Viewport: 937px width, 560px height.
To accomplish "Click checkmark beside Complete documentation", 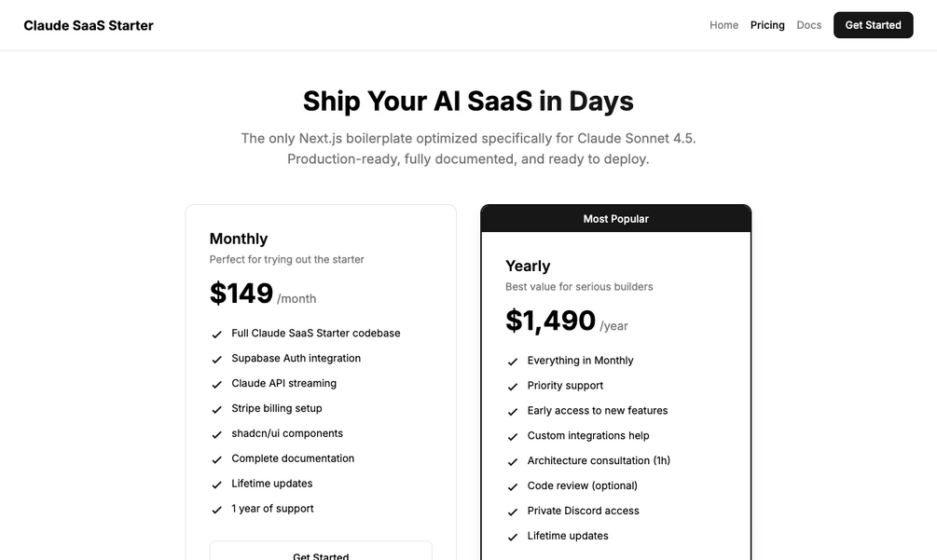I will [216, 460].
